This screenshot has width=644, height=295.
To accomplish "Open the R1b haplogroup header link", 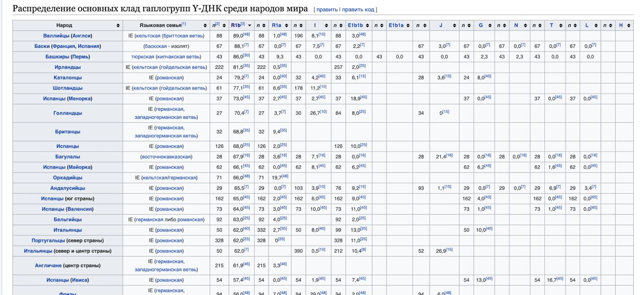I will tap(235, 25).
